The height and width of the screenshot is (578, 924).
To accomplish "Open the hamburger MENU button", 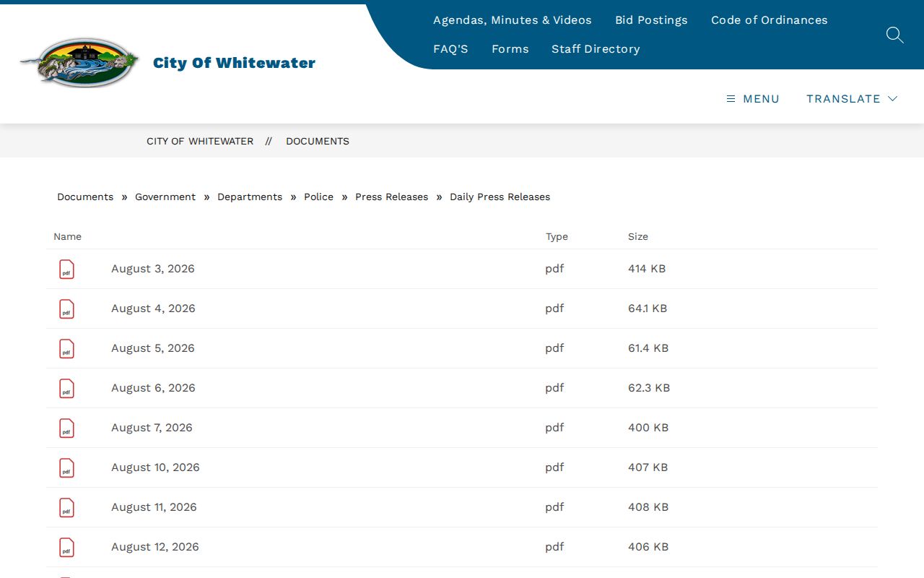I will click(753, 99).
